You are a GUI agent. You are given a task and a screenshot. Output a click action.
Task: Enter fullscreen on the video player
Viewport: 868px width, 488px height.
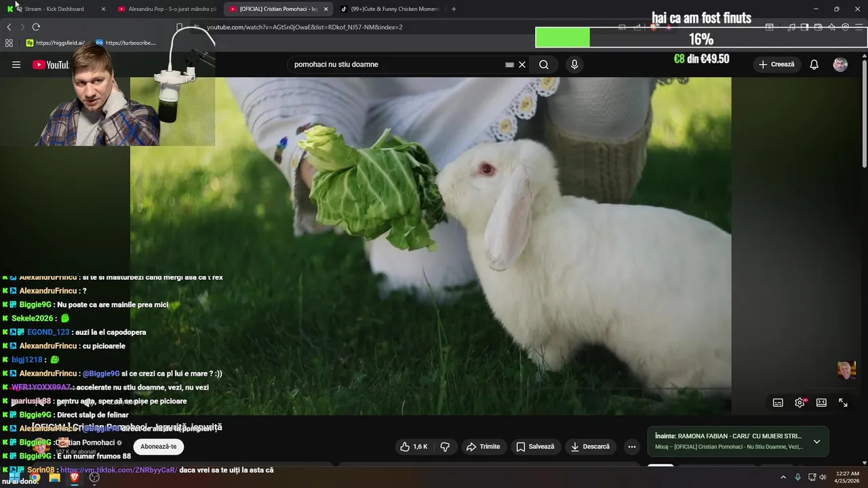coord(843,403)
